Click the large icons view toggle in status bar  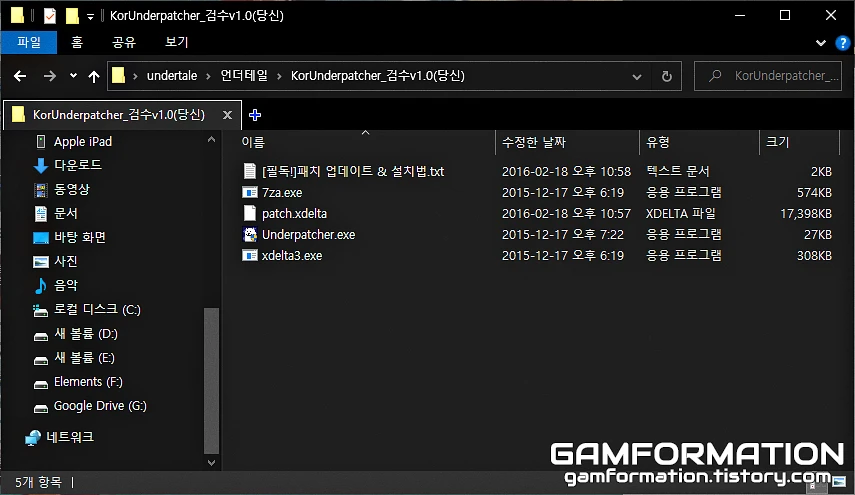click(839, 482)
